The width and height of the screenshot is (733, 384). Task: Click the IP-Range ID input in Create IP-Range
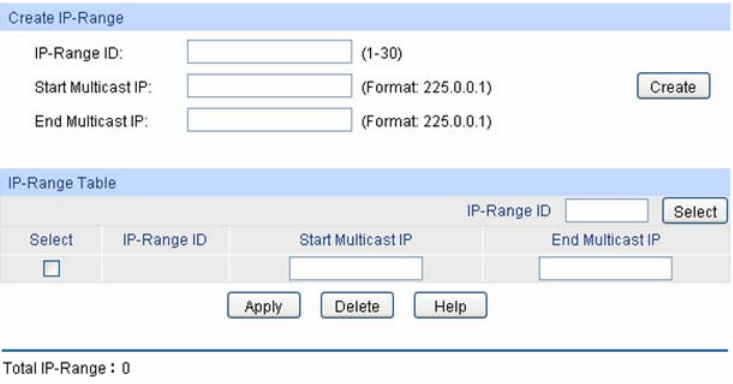pos(269,52)
